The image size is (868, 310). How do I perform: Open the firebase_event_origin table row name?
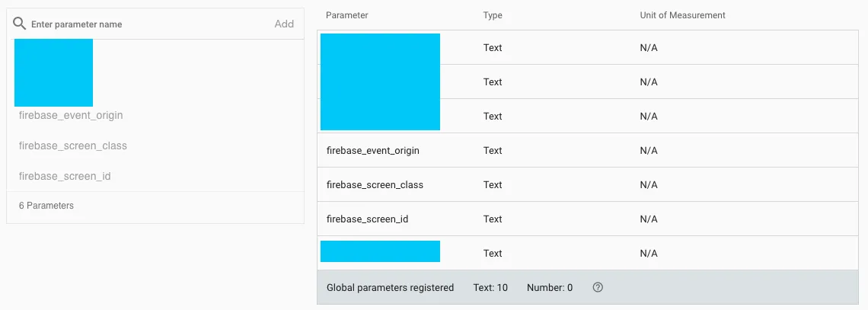point(373,151)
